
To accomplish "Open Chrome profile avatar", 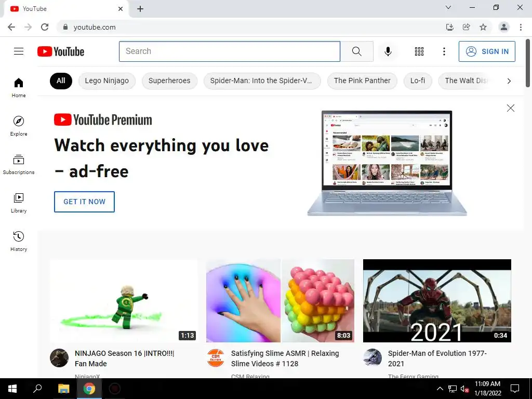I will pyautogui.click(x=504, y=27).
